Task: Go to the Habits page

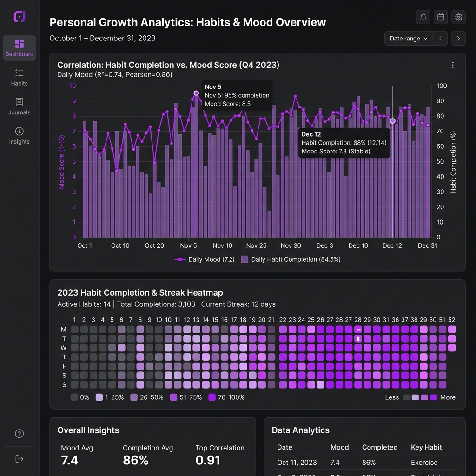Action: tap(20, 78)
